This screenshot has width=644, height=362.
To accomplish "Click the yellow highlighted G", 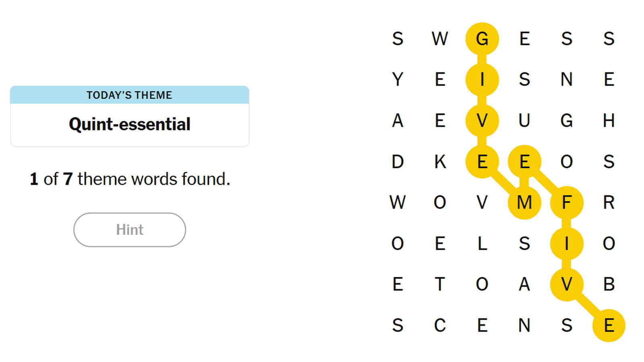I will tap(482, 39).
